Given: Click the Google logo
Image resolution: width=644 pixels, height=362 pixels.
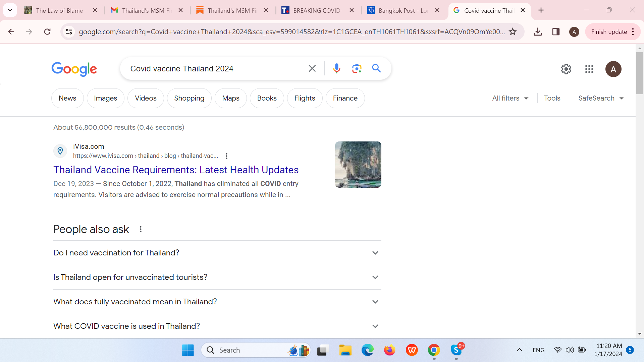Looking at the screenshot, I should (74, 69).
